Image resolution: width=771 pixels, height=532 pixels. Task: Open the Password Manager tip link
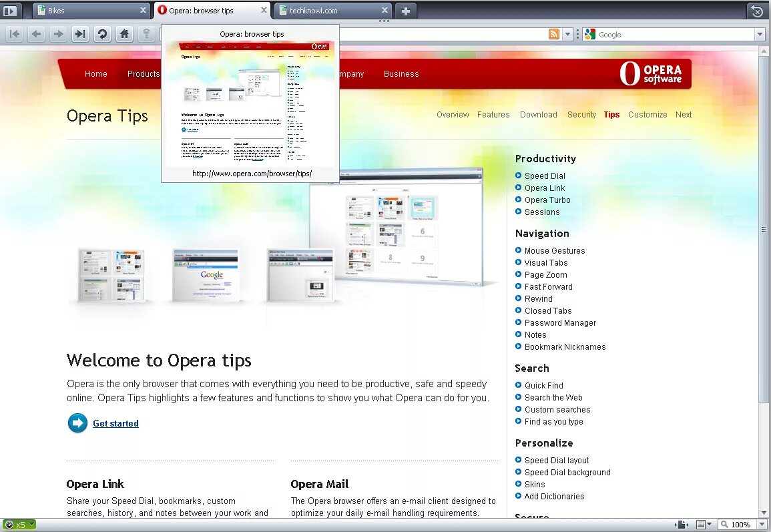point(560,323)
